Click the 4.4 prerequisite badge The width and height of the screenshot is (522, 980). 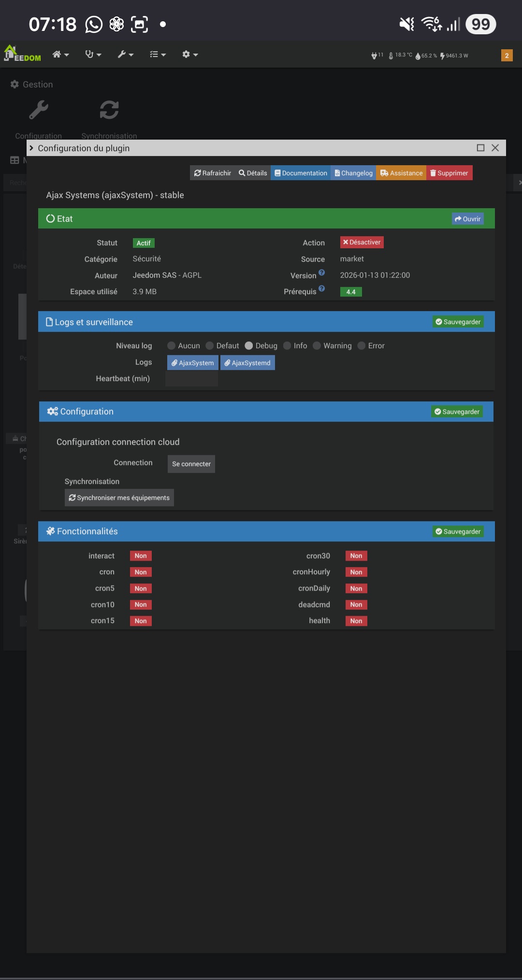351,292
